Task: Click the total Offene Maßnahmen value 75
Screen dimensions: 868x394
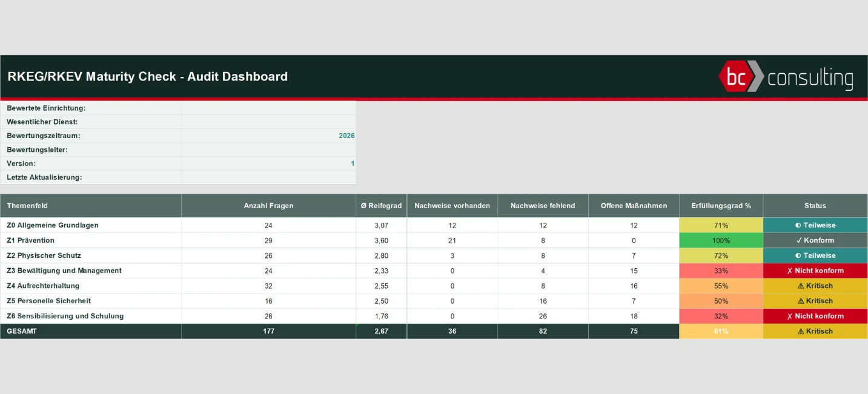Action: [634, 331]
